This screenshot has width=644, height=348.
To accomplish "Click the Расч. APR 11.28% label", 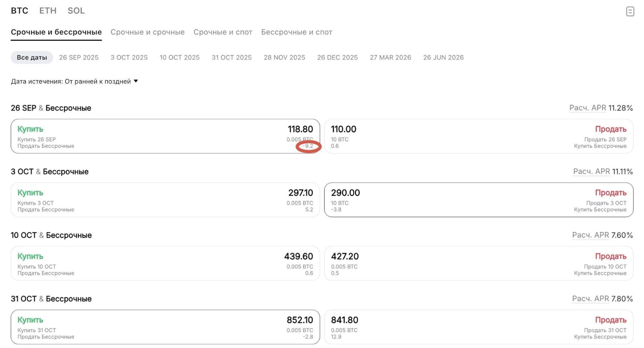I will point(601,108).
